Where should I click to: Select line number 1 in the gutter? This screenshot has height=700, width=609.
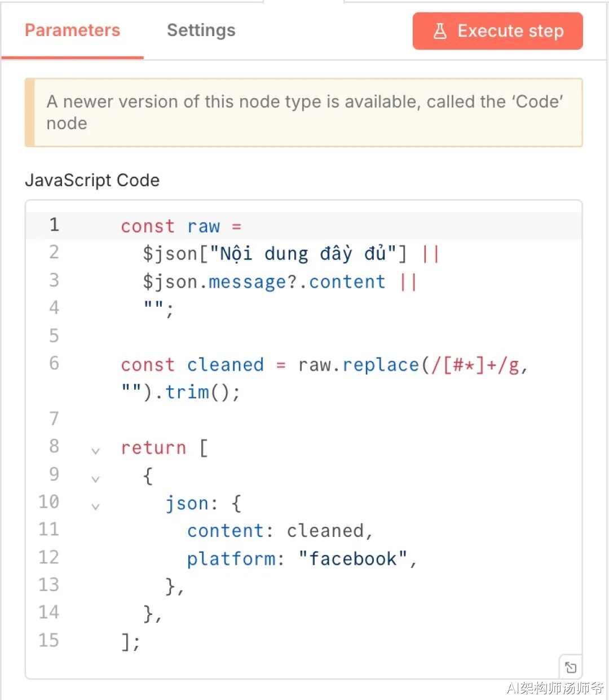pyautogui.click(x=54, y=225)
